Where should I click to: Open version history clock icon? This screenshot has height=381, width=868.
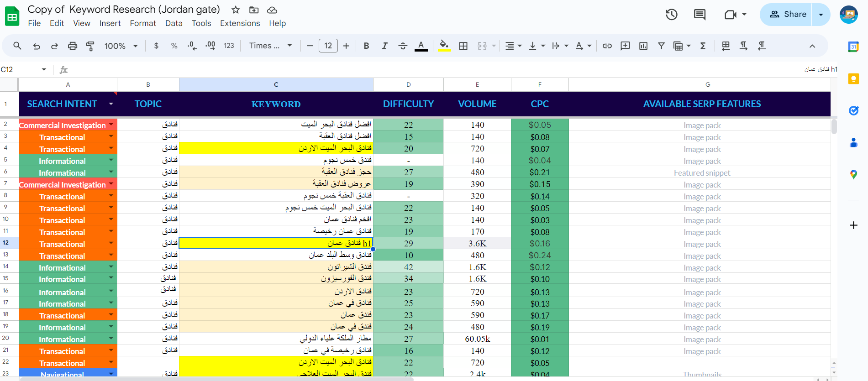pyautogui.click(x=671, y=15)
